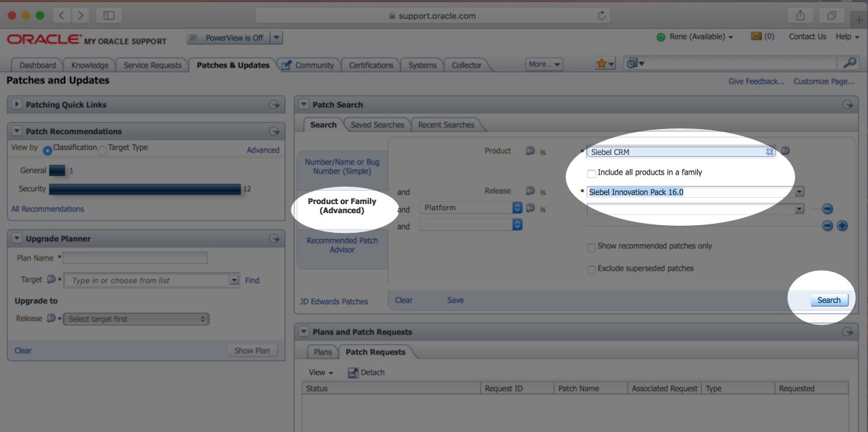Click the Security recommendations bar
868x432 pixels.
point(145,189)
